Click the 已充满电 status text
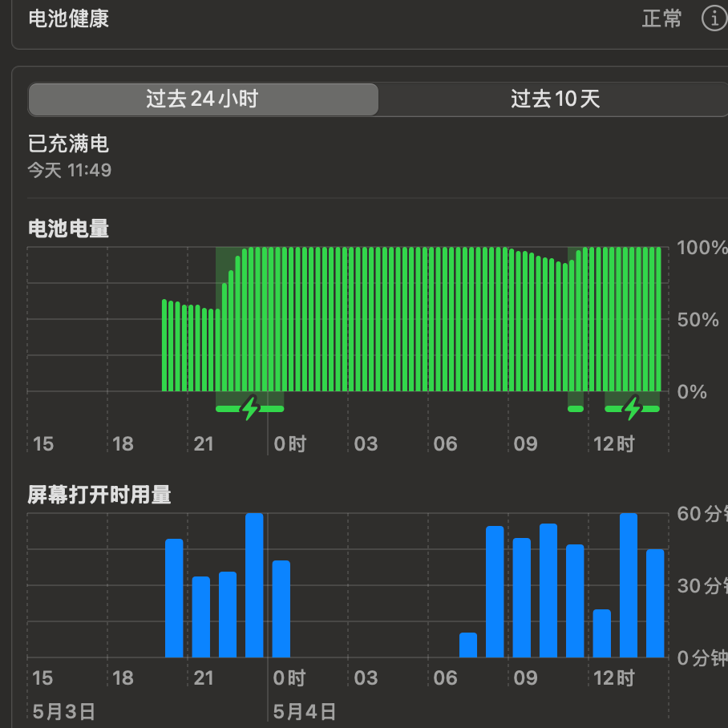 tap(69, 144)
